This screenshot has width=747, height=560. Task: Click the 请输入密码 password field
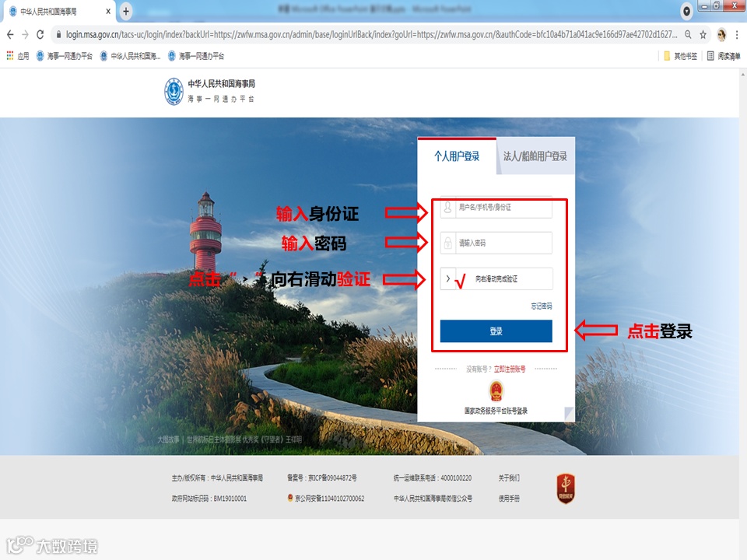tap(496, 243)
